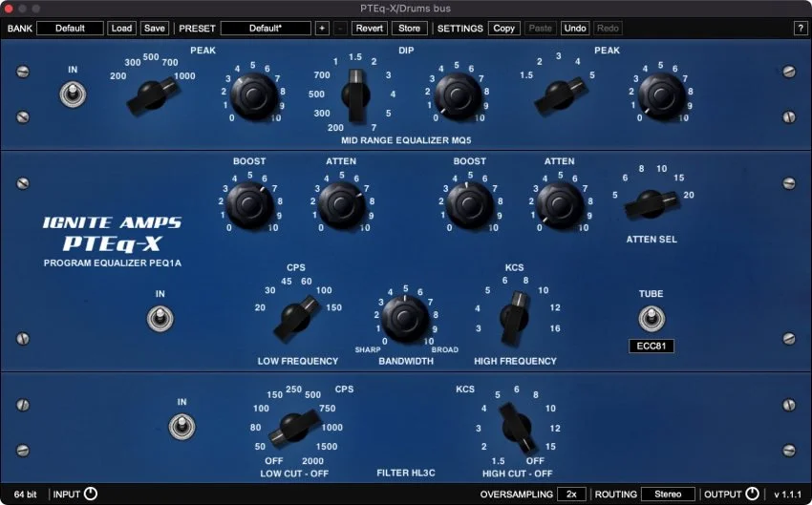Open the Stereo routing selector
The height and width of the screenshot is (505, 812).
[668, 494]
